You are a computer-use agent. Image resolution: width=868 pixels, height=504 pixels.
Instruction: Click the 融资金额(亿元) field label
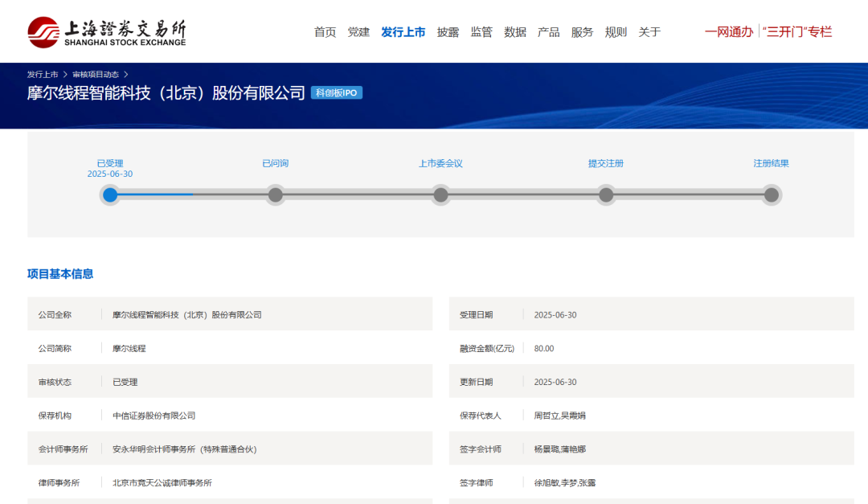pos(487,348)
